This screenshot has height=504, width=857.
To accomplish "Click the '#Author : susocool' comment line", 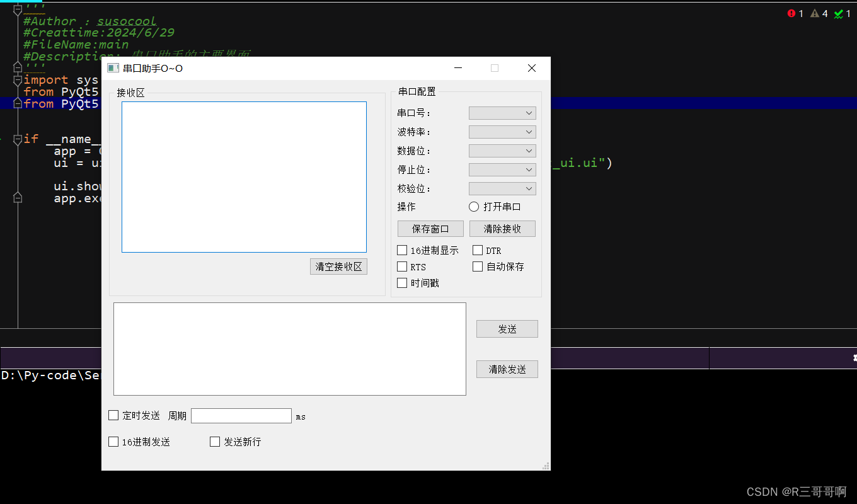I will (x=90, y=21).
